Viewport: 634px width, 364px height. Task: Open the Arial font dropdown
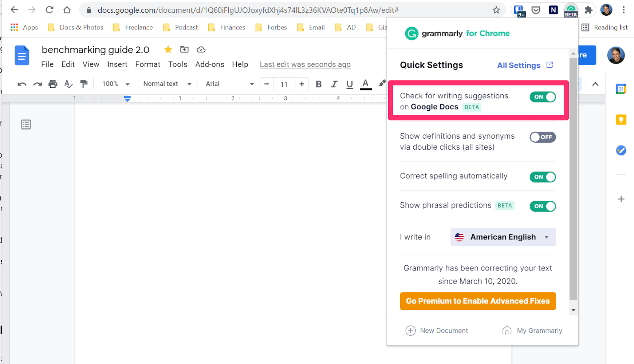click(229, 84)
